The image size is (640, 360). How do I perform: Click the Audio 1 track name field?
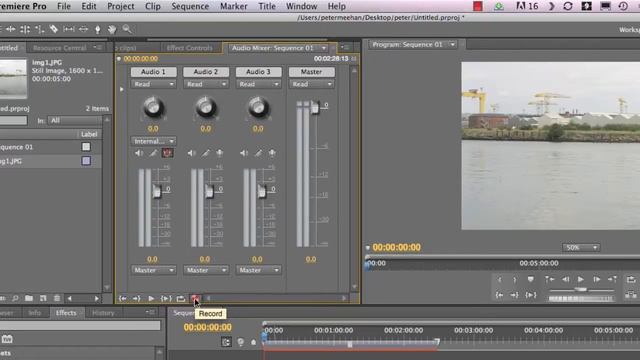coord(153,72)
